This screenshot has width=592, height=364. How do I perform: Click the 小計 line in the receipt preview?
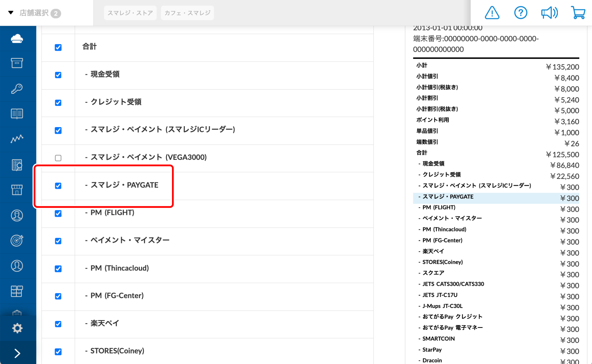point(496,66)
